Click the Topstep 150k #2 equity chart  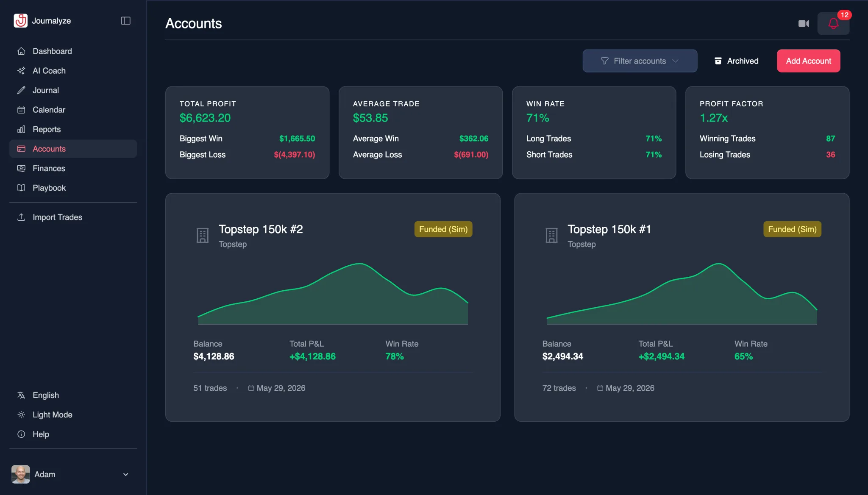click(x=333, y=294)
